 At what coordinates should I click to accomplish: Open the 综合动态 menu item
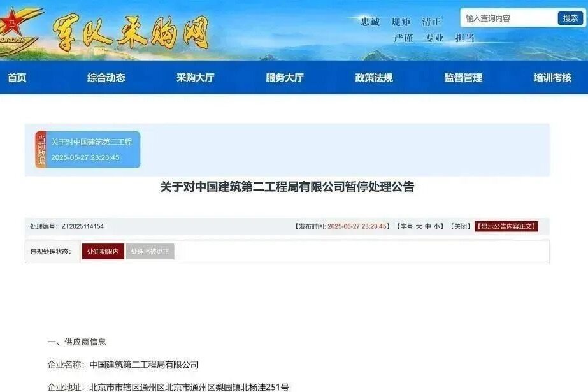point(106,78)
